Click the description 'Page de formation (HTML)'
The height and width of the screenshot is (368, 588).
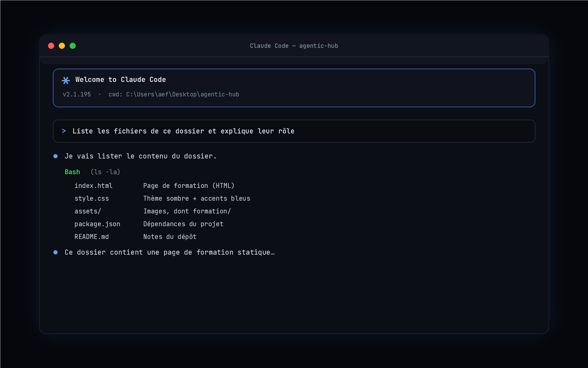pos(189,185)
